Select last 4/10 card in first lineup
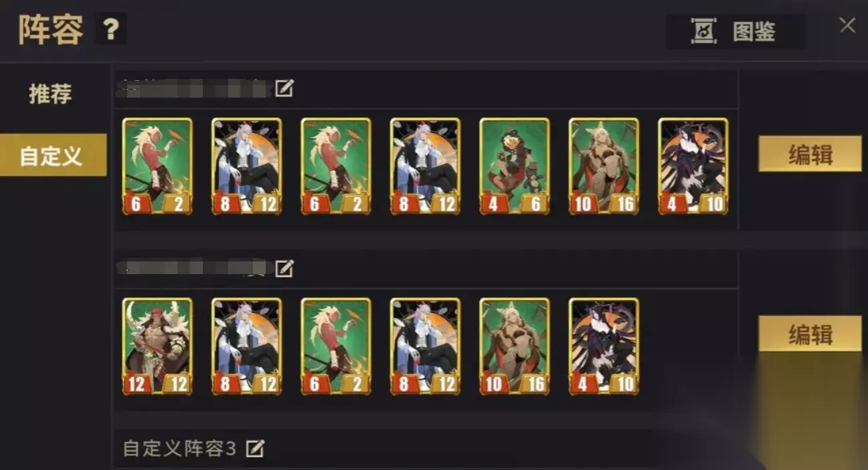The width and height of the screenshot is (868, 470). pos(693,166)
